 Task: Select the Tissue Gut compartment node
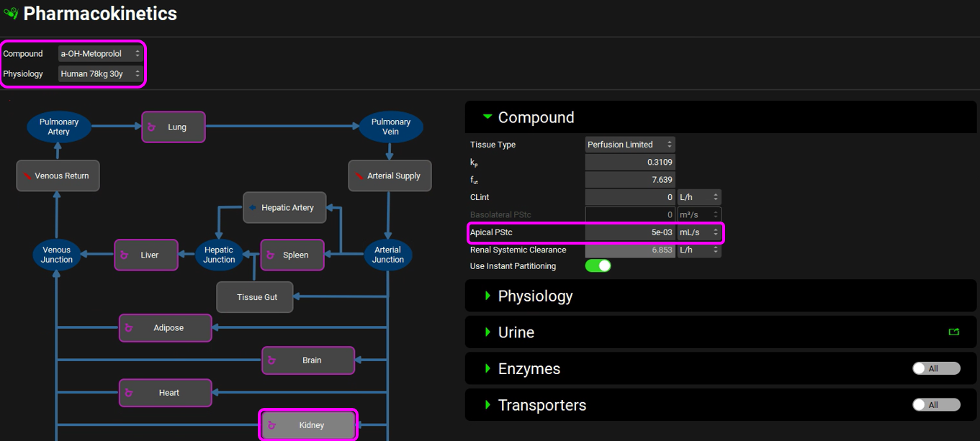tap(256, 297)
